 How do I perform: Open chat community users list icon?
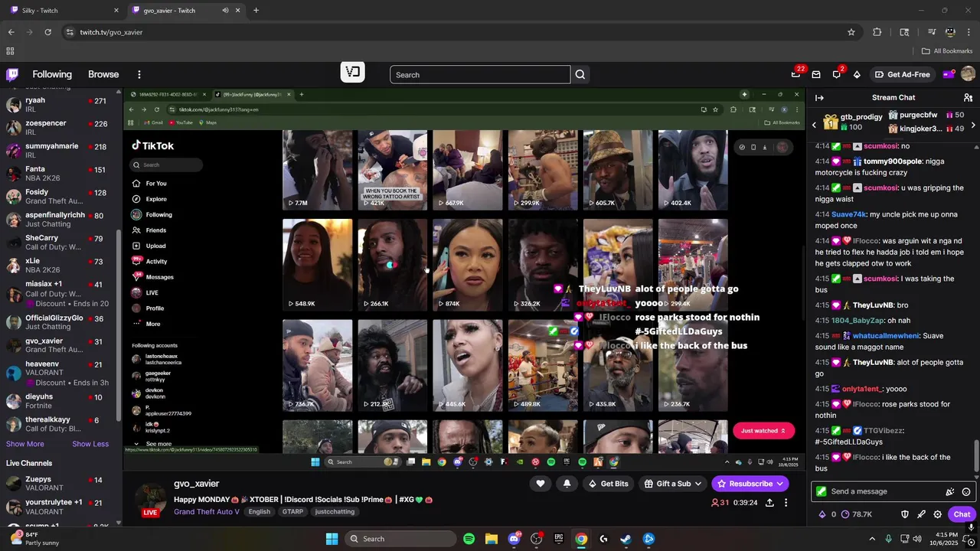click(x=968, y=97)
